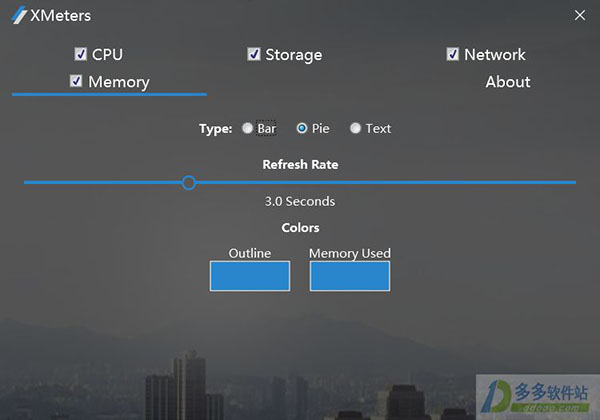This screenshot has width=600, height=420.
Task: Click the Refresh Rate slider handle
Action: [x=189, y=183]
